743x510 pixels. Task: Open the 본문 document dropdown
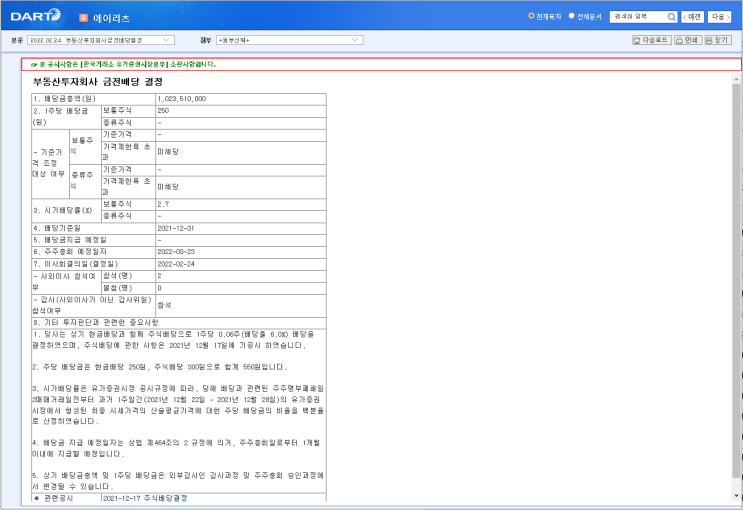tap(100, 40)
